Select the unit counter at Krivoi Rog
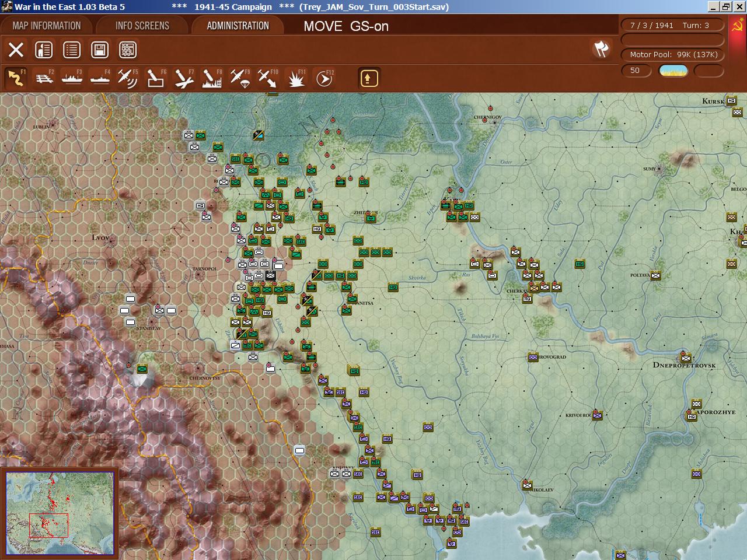 pos(597,415)
